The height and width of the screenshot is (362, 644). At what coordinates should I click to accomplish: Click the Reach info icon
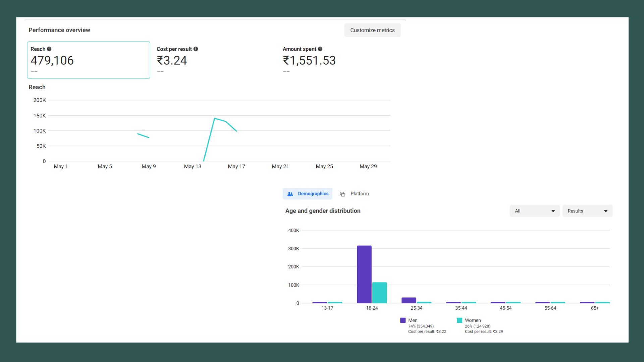pos(49,49)
